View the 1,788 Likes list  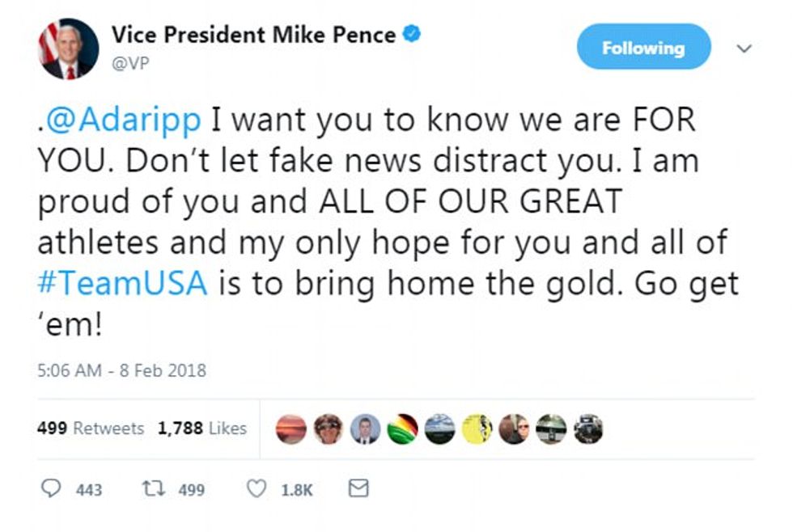pos(201,429)
